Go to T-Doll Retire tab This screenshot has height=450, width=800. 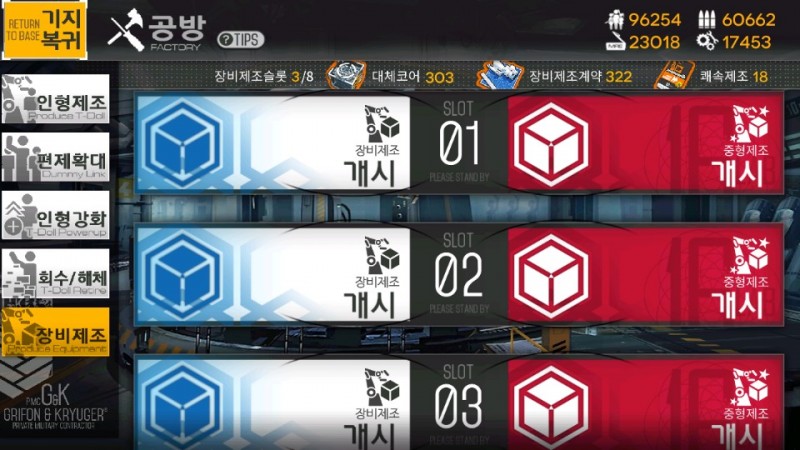pos(56,273)
